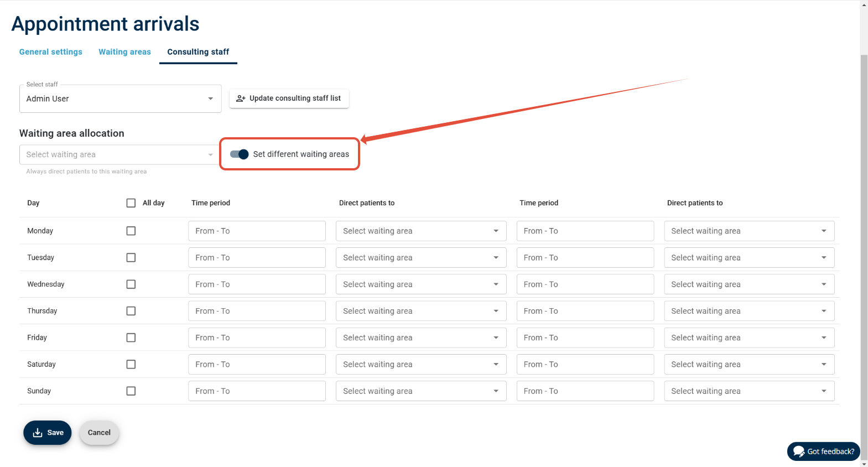Check the All day header checkbox
Screen dimensions: 868x467
131,203
